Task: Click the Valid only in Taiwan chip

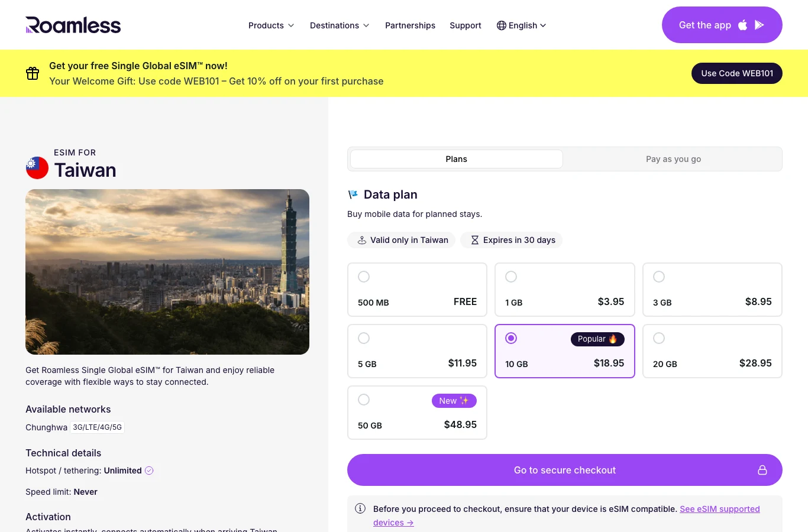Action: (401, 240)
